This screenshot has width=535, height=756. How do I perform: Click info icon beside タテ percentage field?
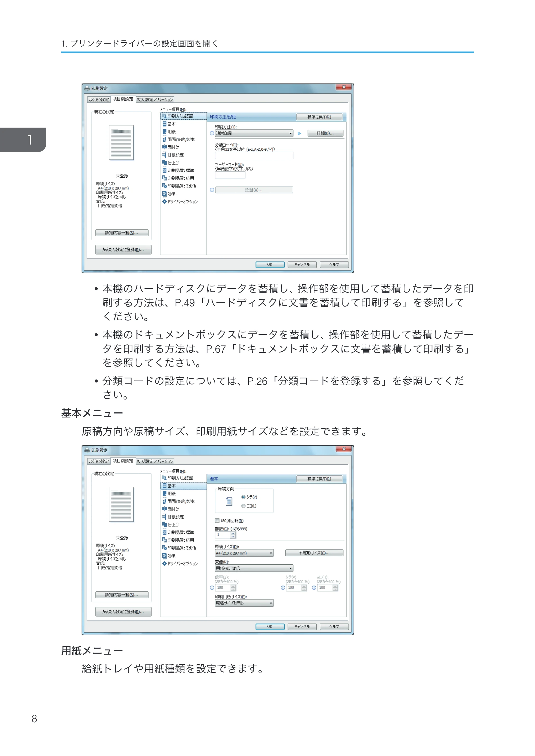283,588
